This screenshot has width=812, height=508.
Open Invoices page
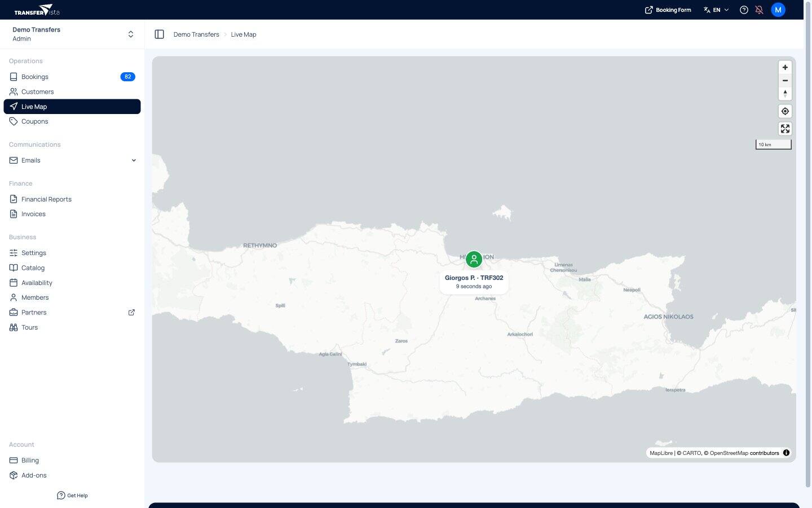(72, 214)
